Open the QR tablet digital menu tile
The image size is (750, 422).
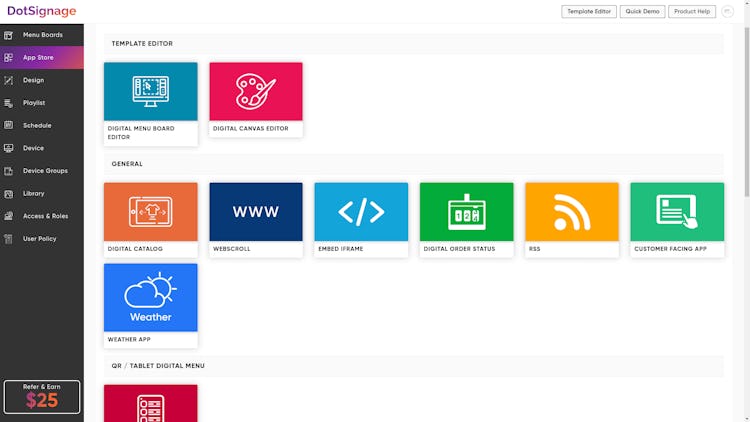151,403
